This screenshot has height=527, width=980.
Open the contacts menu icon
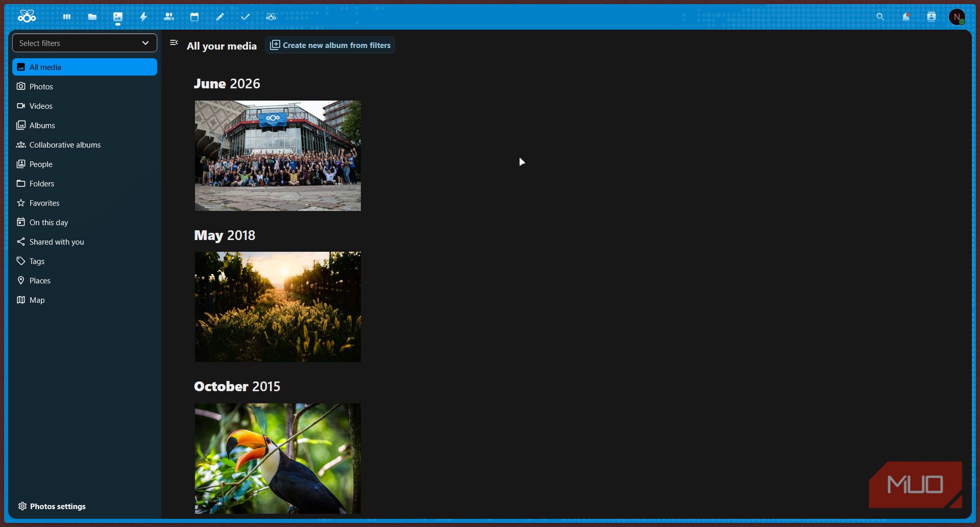click(x=932, y=17)
